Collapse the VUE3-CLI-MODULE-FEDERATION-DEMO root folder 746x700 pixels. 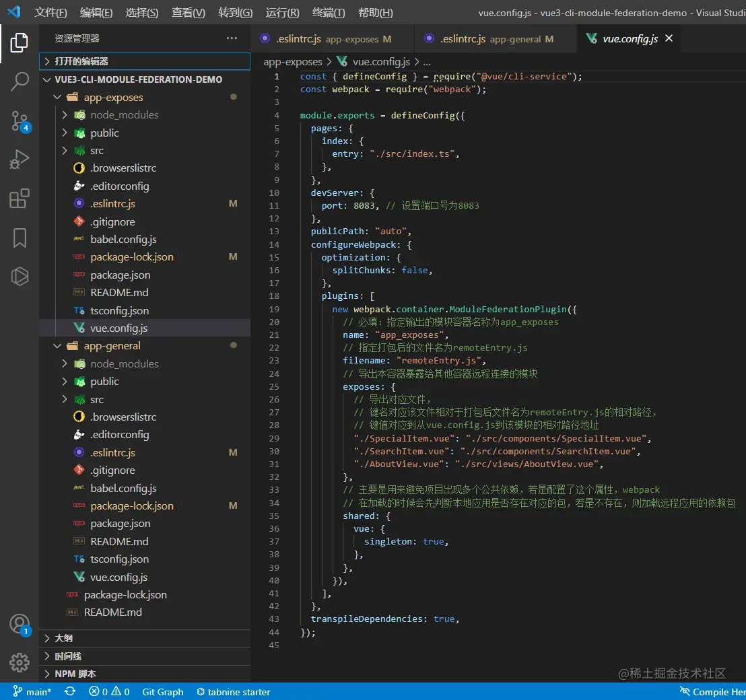(145, 79)
